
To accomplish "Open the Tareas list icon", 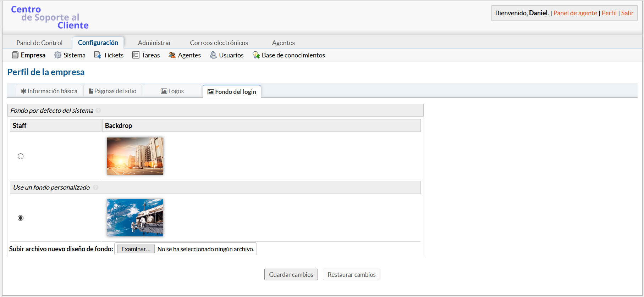I will [136, 55].
